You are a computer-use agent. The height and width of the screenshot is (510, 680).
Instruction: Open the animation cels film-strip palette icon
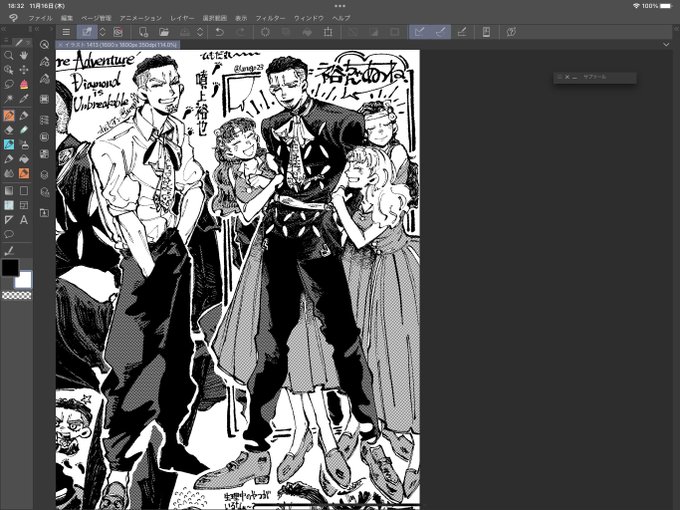click(44, 99)
